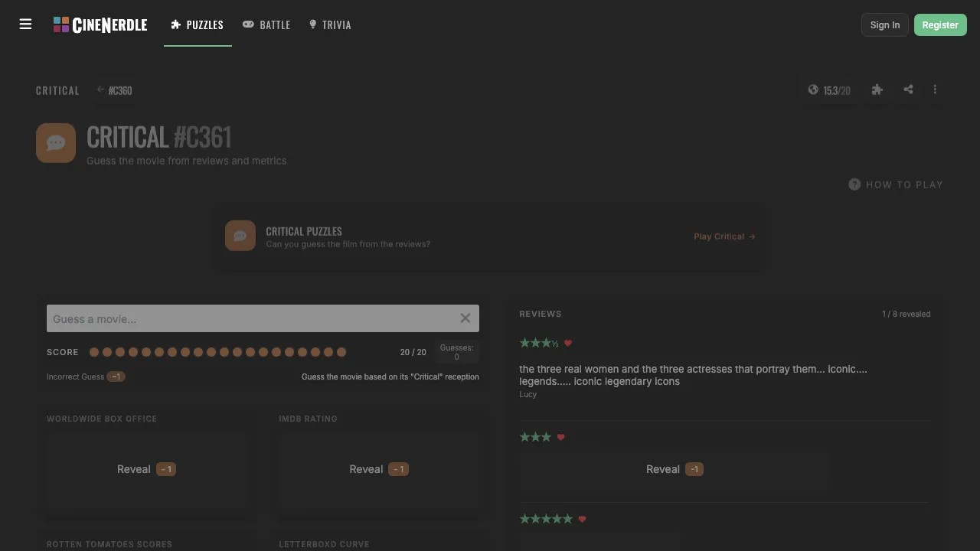Share this puzzle via share icon
The width and height of the screenshot is (980, 551).
click(908, 90)
